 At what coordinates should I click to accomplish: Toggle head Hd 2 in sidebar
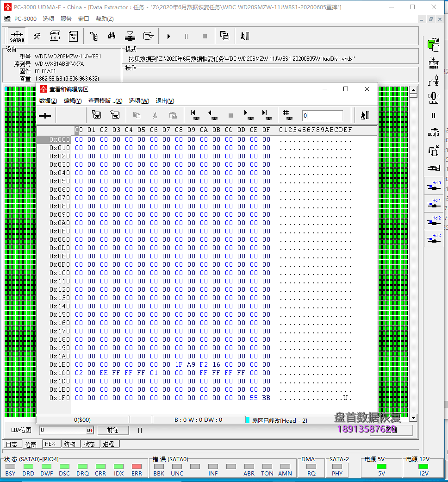tap(434, 220)
